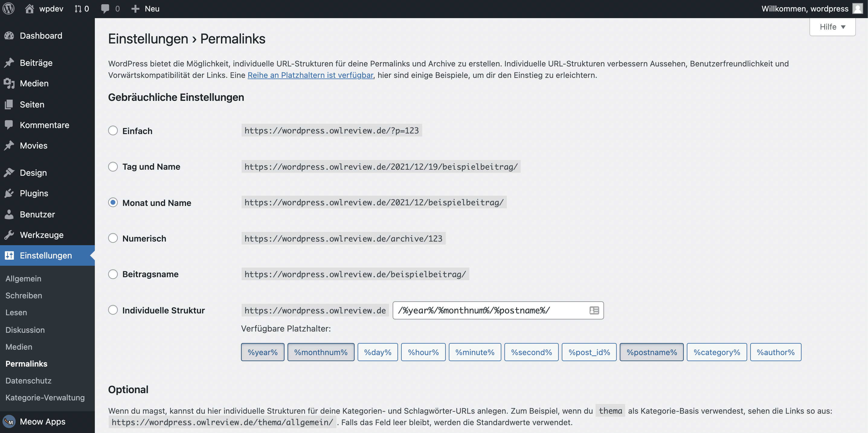
Task: Add the %category% placeholder tag
Action: pos(716,352)
